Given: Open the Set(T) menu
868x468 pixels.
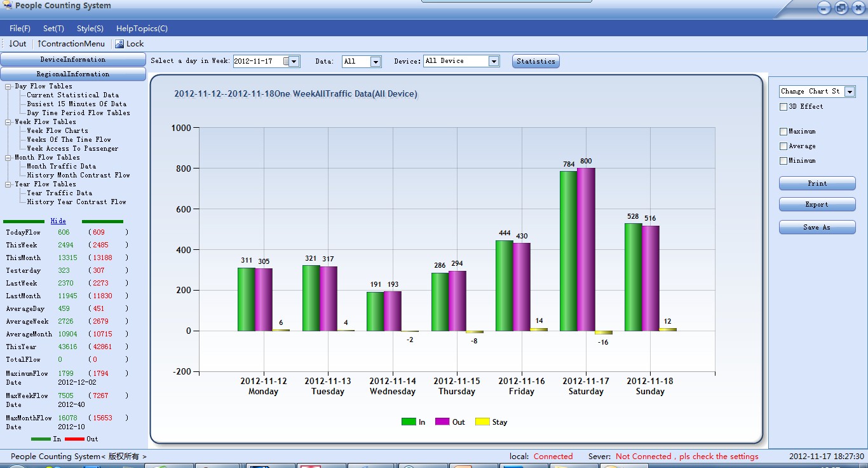Looking at the screenshot, I should [x=53, y=29].
